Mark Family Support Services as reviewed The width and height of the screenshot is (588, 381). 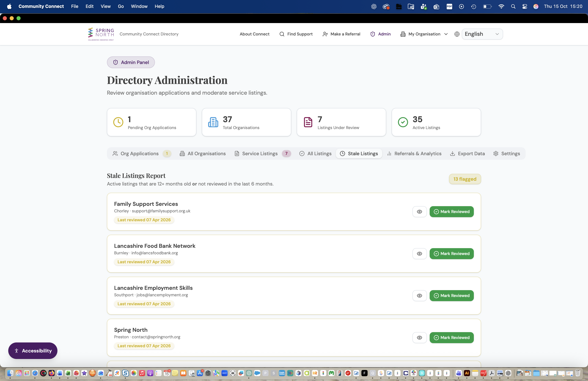point(451,212)
